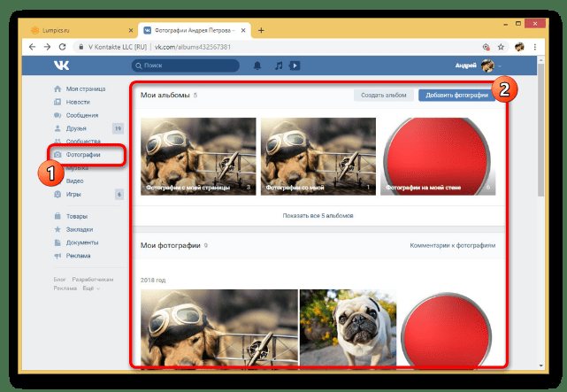
Task: Open album Фотографии на моей стене
Action: click(x=438, y=157)
